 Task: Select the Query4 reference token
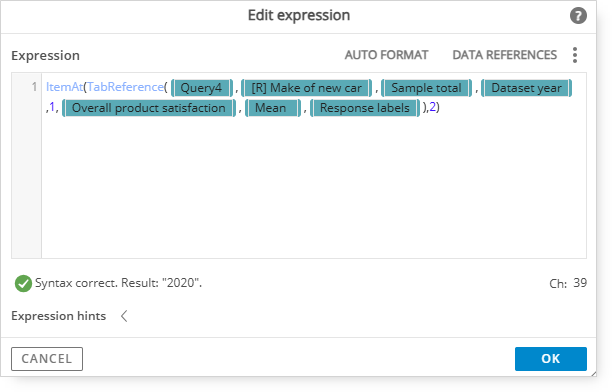202,87
